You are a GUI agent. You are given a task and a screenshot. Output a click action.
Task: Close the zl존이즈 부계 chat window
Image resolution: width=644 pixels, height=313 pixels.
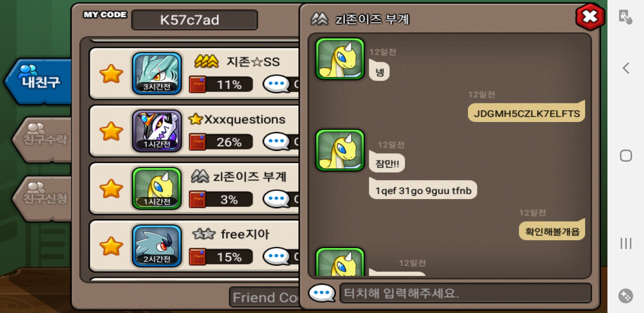[590, 17]
